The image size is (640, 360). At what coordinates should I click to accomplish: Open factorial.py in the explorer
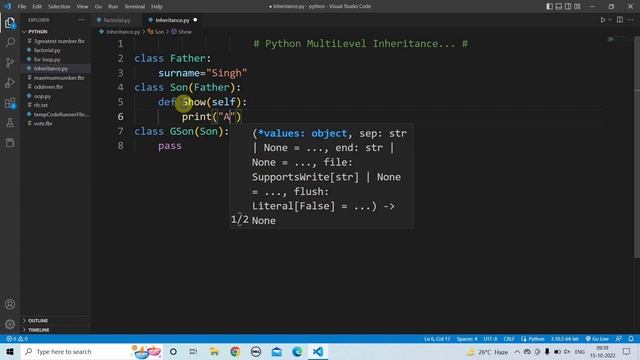(x=47, y=50)
